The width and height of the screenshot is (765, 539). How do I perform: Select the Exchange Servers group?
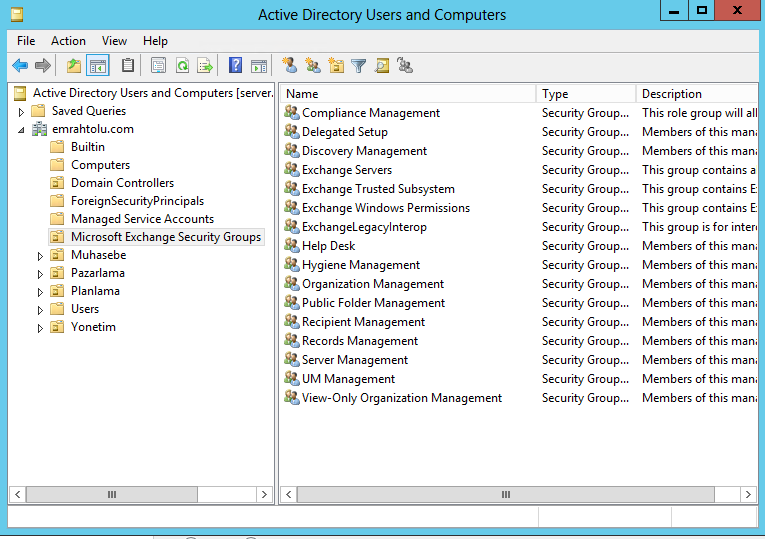(x=347, y=170)
